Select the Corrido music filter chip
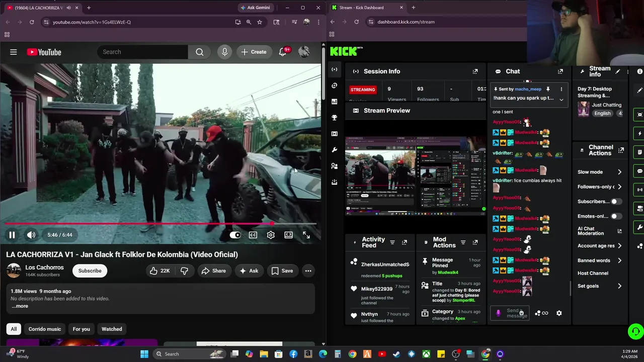Viewport: 644px width, 362px height. (45, 329)
